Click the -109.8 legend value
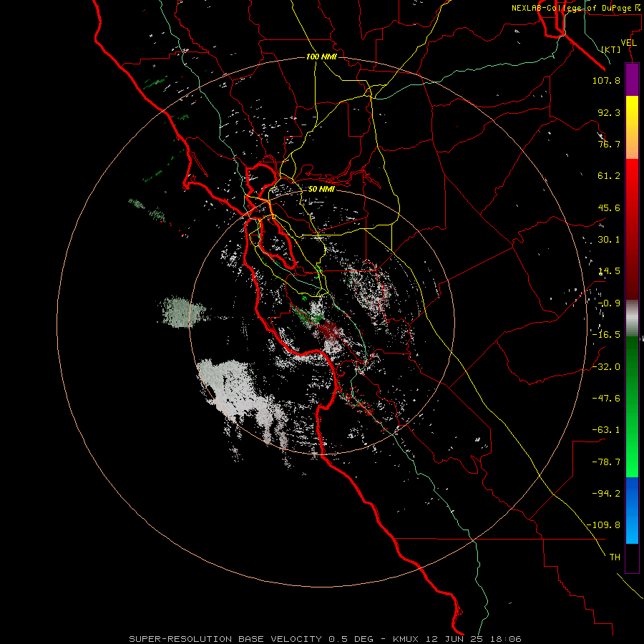Image resolution: width=644 pixels, height=644 pixels. [603, 525]
